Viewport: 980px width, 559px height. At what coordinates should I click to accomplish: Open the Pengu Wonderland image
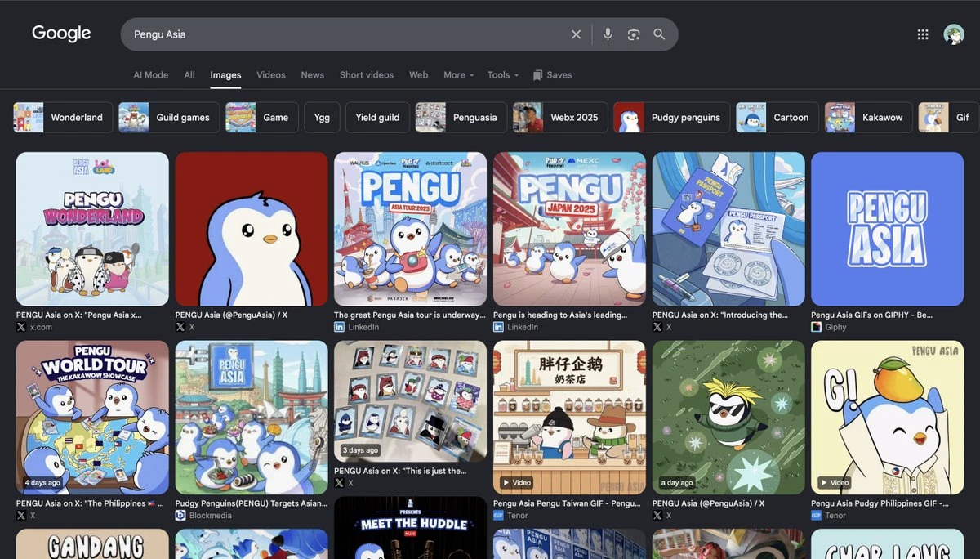92,229
